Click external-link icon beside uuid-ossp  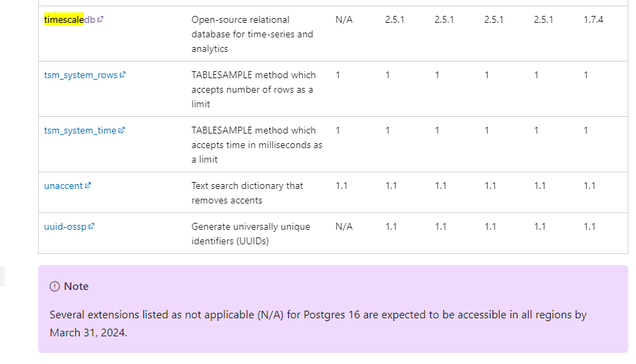coord(91,226)
